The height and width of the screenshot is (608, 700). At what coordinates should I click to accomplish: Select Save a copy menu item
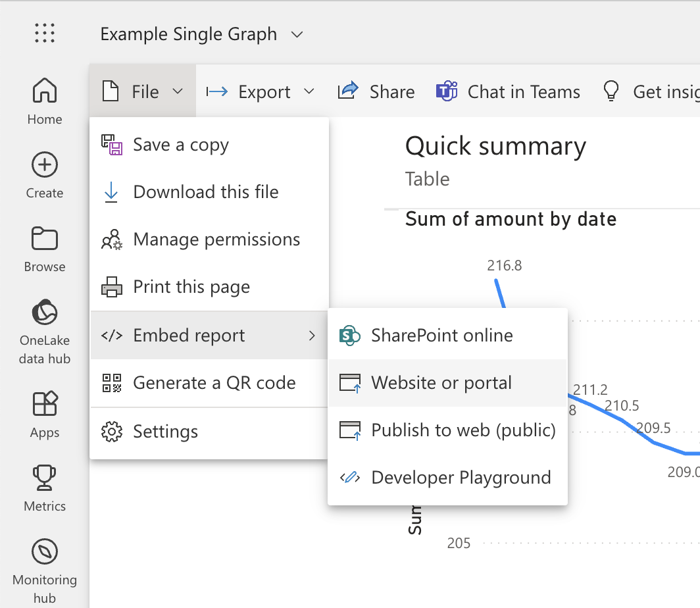[181, 145]
